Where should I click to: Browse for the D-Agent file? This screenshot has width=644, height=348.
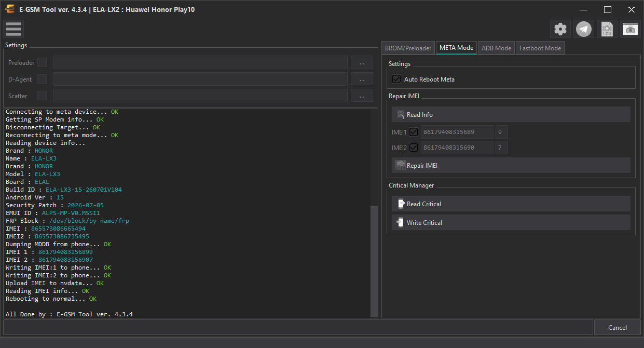coord(362,79)
